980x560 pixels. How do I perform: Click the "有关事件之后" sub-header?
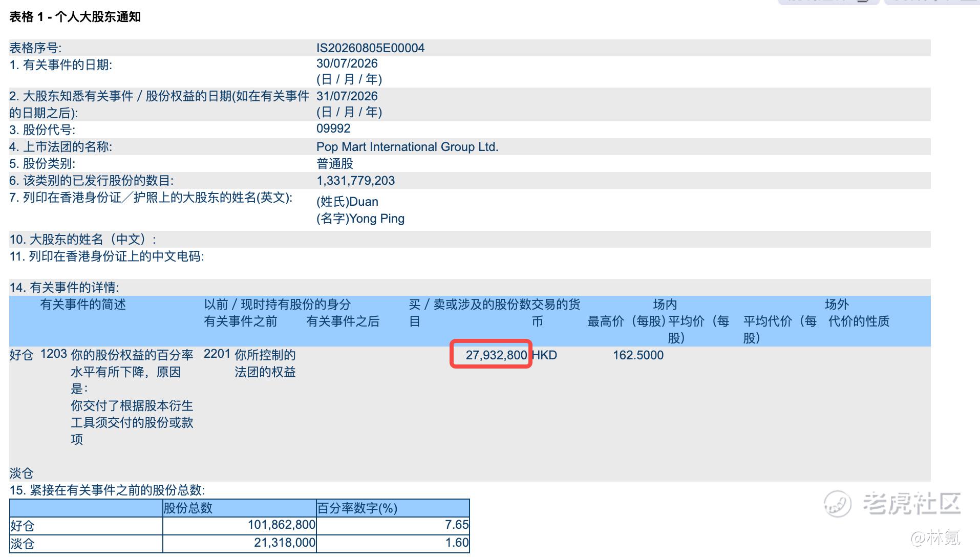pyautogui.click(x=343, y=321)
